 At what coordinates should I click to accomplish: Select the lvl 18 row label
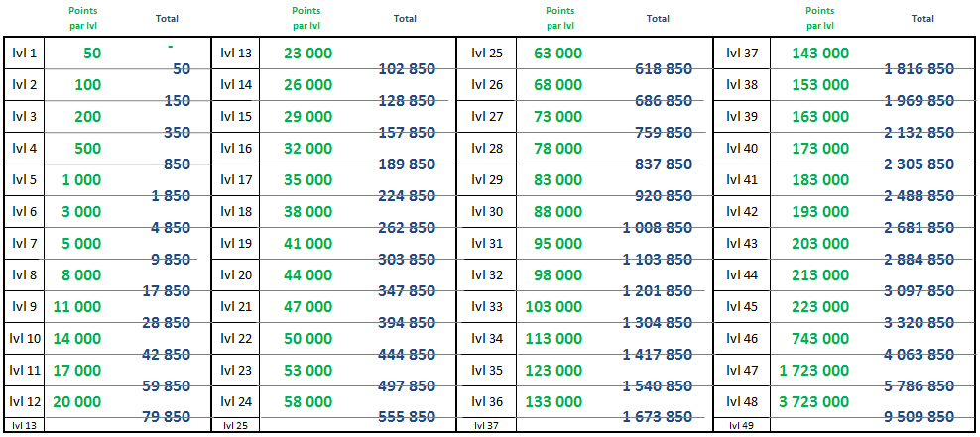(236, 211)
